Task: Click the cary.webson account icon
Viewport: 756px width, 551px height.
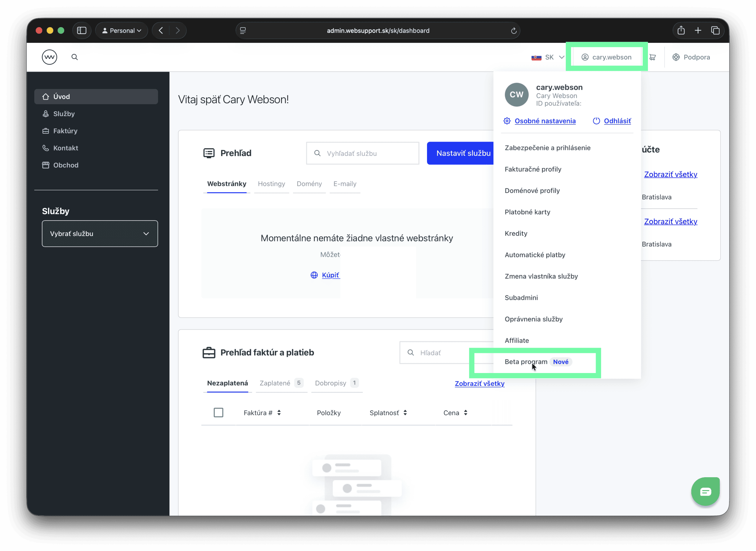Action: point(585,57)
